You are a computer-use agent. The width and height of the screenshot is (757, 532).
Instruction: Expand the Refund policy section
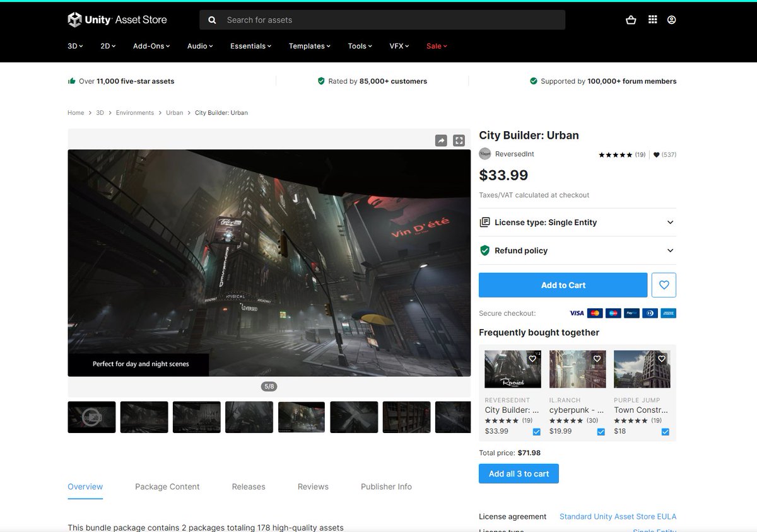click(x=577, y=250)
